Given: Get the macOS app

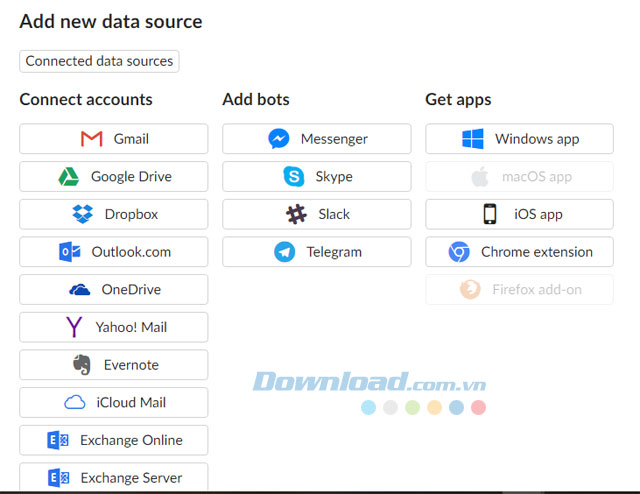Looking at the screenshot, I should coord(520,176).
